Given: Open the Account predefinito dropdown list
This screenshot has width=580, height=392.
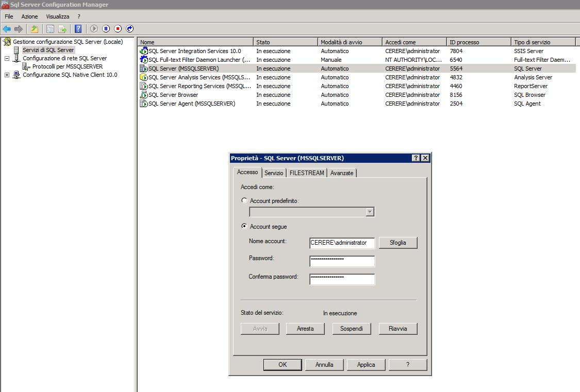Looking at the screenshot, I should [370, 212].
